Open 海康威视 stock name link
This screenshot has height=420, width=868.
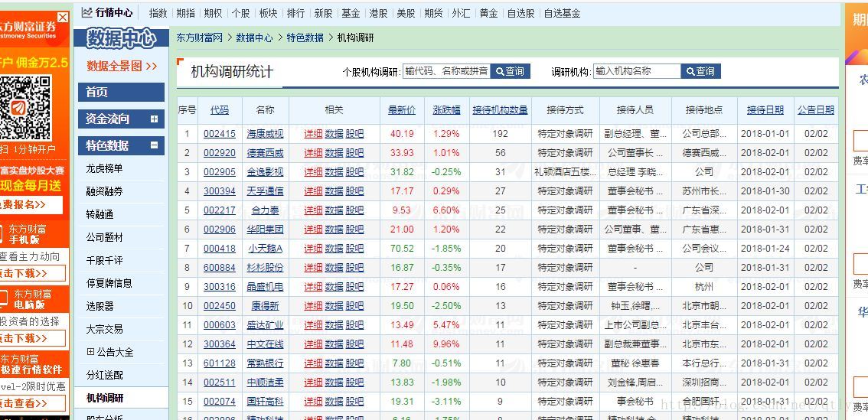click(x=265, y=134)
